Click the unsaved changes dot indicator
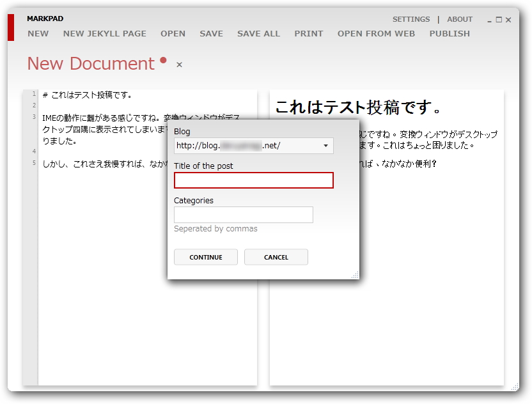Viewport: 532px width, 404px height. (162, 59)
